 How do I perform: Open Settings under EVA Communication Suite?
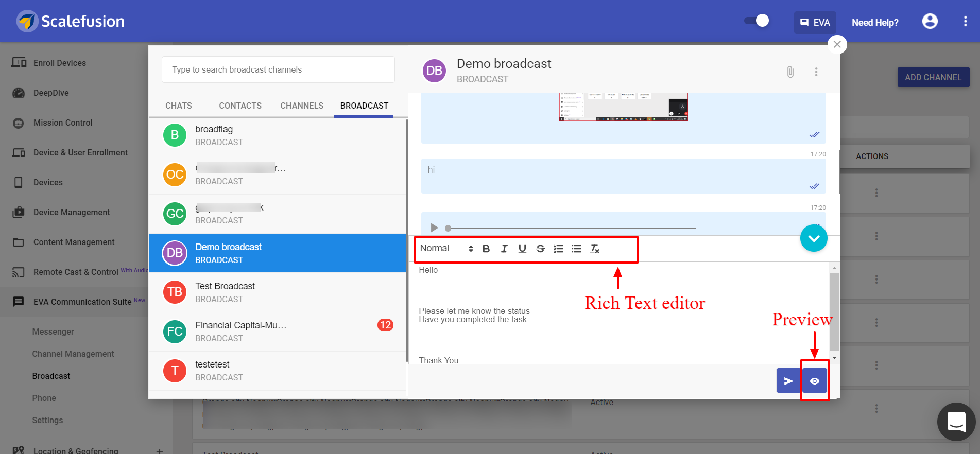coord(47,420)
